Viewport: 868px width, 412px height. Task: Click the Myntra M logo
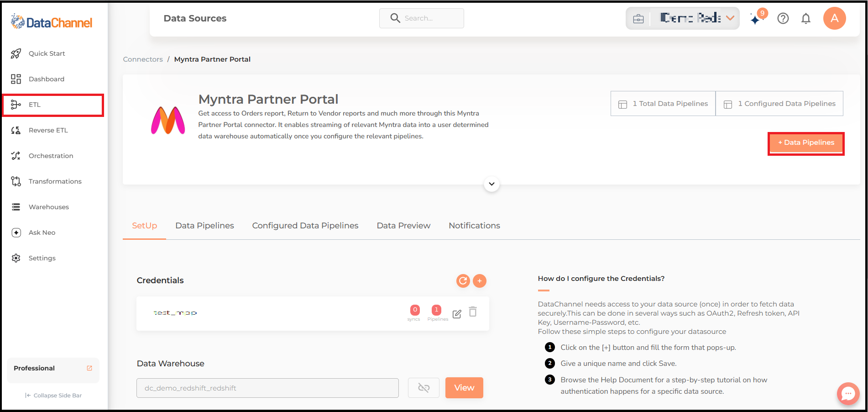click(168, 120)
